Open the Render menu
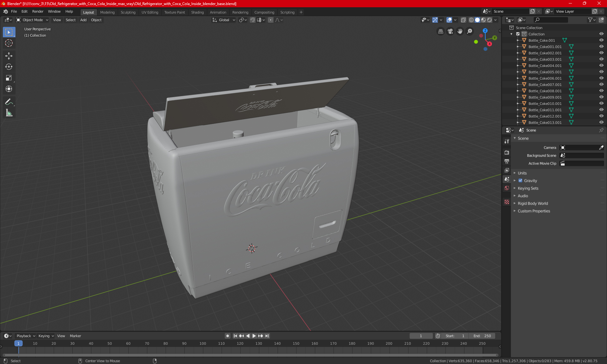 click(38, 11)
